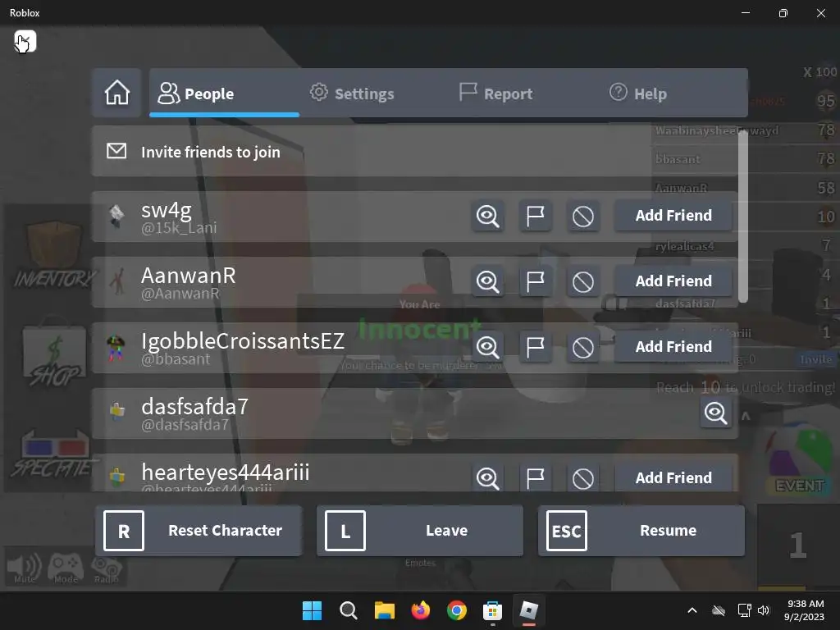Open Windows taskbar search
Screen dimensions: 840x630
[348, 610]
